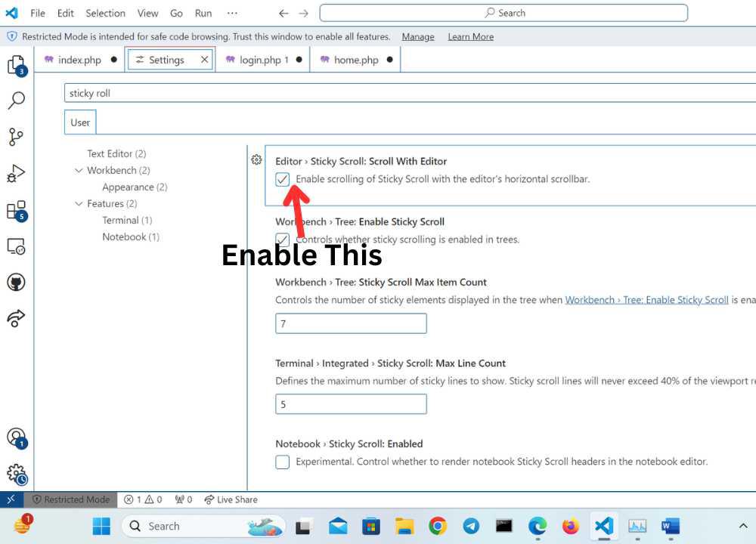This screenshot has width=756, height=544.
Task: Disable Editor Sticky Scroll: Scroll With Editor
Action: click(x=282, y=179)
